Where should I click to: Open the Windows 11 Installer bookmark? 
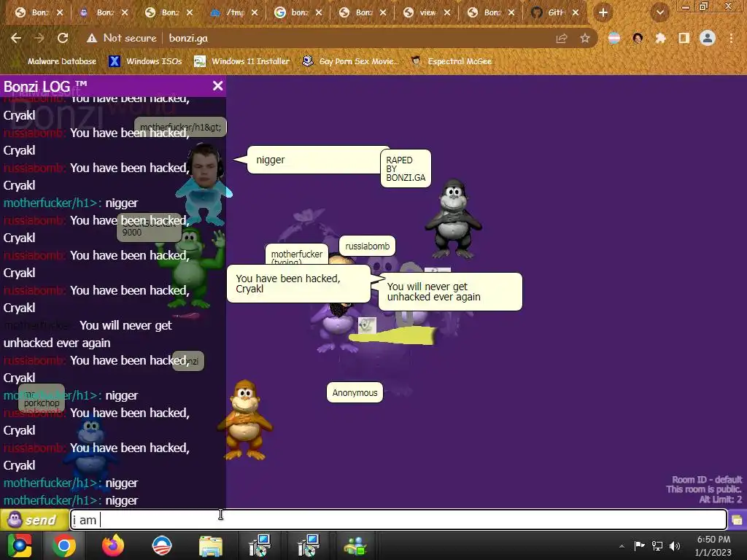(x=242, y=61)
